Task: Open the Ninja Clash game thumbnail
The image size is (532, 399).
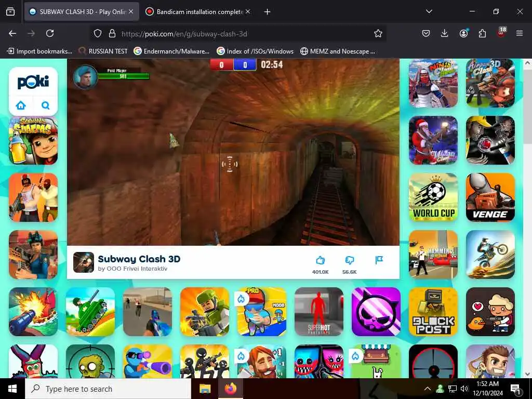Action: coord(433,83)
